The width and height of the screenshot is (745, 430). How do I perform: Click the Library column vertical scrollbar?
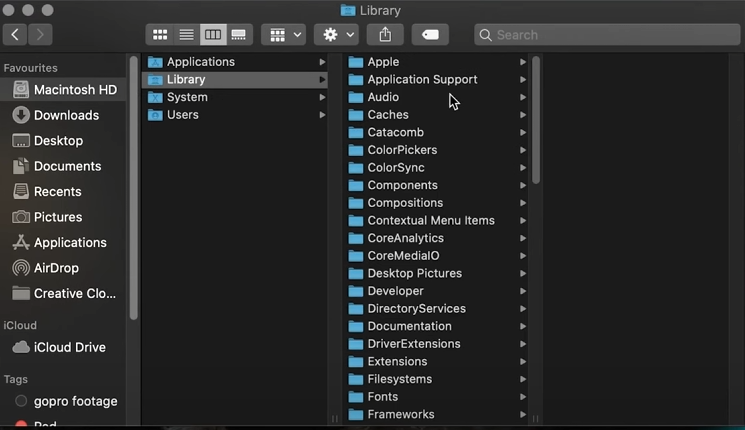536,120
